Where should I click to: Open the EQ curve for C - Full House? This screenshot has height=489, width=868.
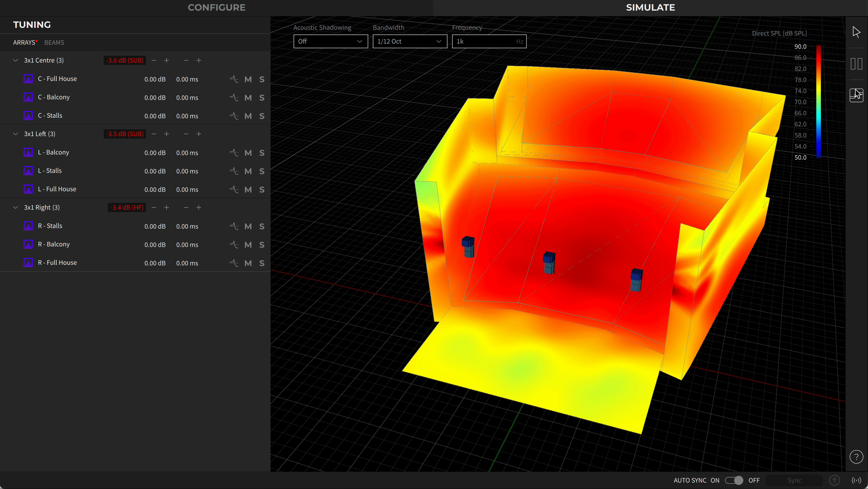(234, 79)
